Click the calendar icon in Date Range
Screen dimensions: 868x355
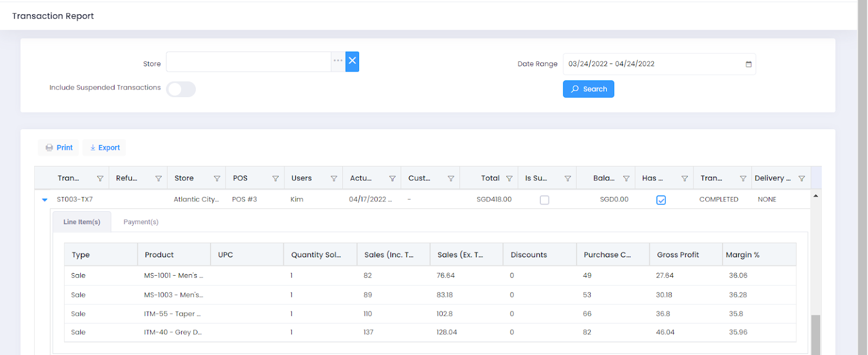click(x=749, y=64)
